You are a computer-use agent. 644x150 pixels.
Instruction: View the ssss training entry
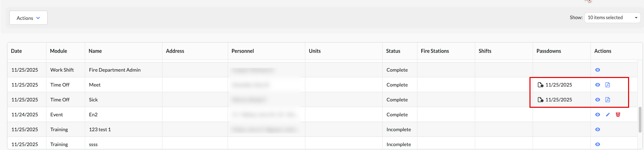[598, 144]
